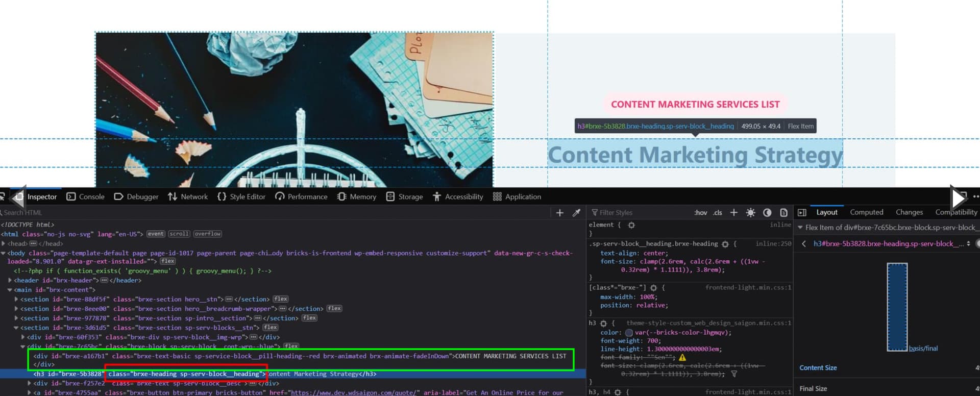Add a new CSS rule with the plus icon
The image size is (980, 396).
click(733, 212)
